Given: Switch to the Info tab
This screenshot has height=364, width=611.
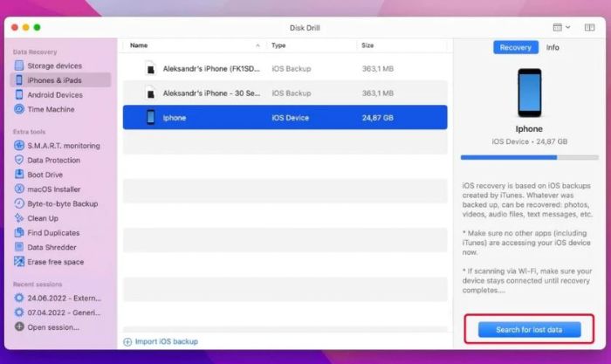Looking at the screenshot, I should click(553, 47).
